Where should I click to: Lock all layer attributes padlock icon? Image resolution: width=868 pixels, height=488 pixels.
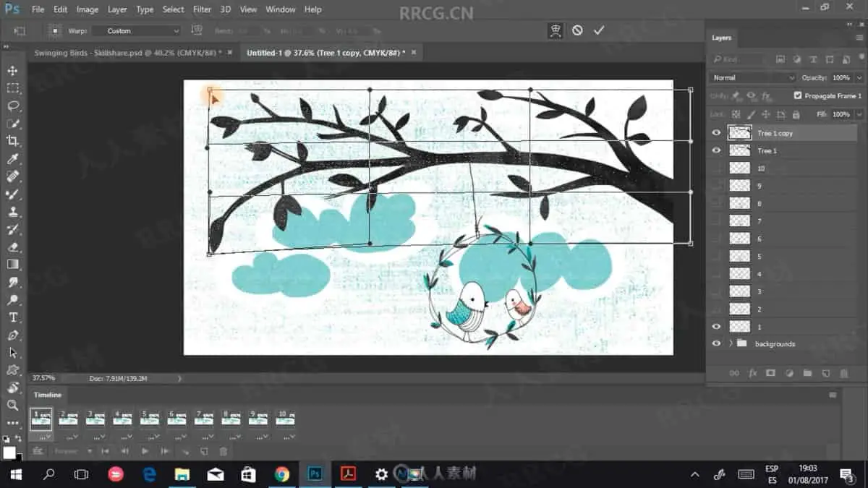point(796,114)
